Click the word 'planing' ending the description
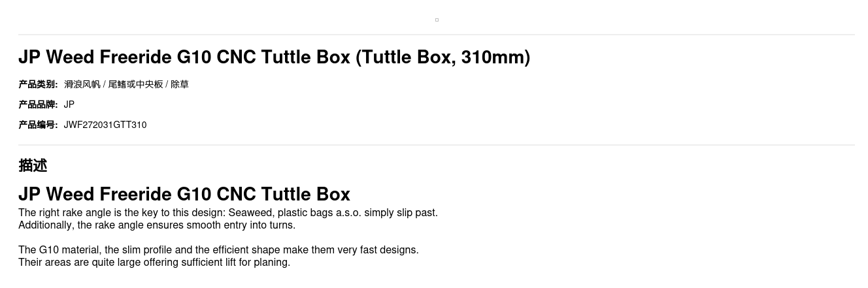868x288 pixels. (x=271, y=263)
